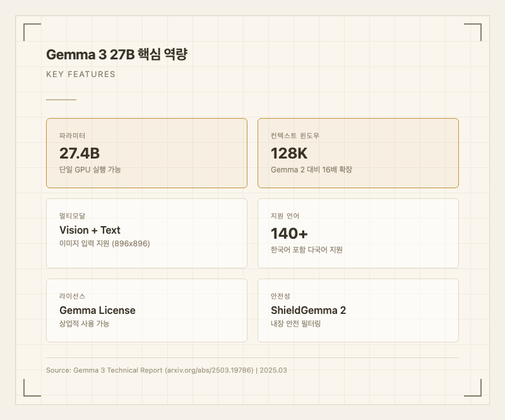
Task: Click the 128K context window value
Action: 289,153
